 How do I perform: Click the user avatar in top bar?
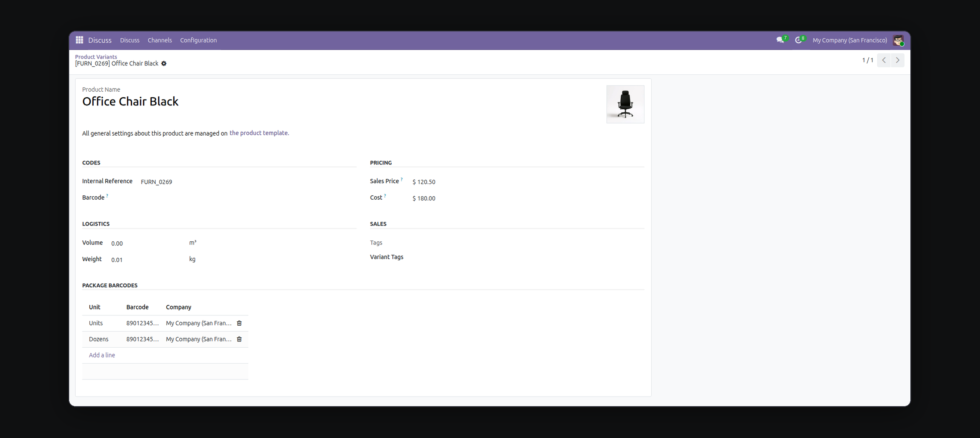[x=898, y=40]
